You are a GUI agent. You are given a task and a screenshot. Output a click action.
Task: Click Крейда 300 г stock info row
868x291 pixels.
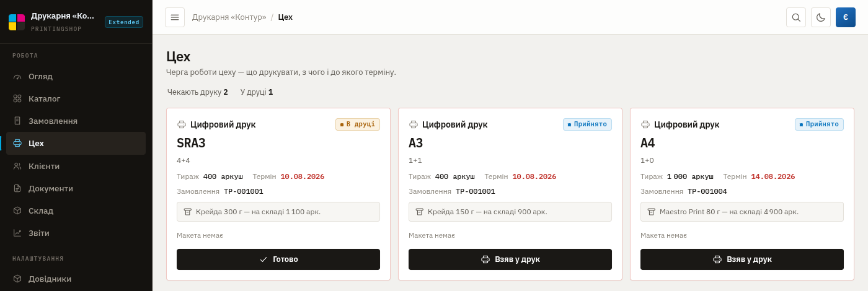(278, 212)
